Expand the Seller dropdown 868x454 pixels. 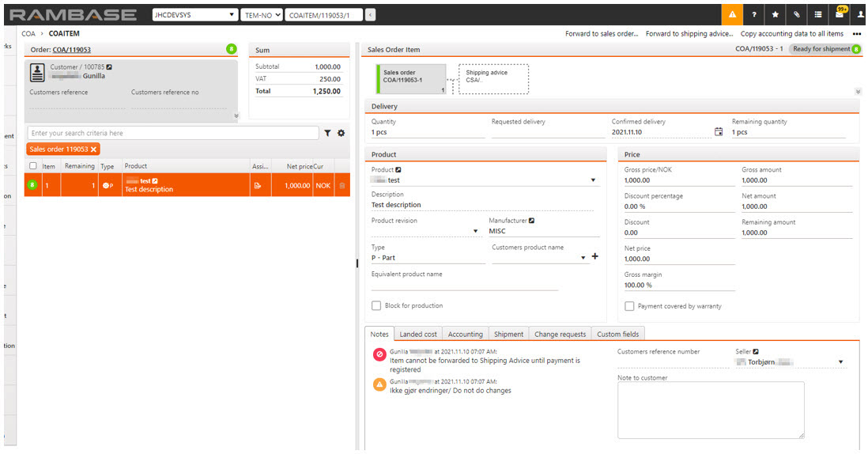840,362
